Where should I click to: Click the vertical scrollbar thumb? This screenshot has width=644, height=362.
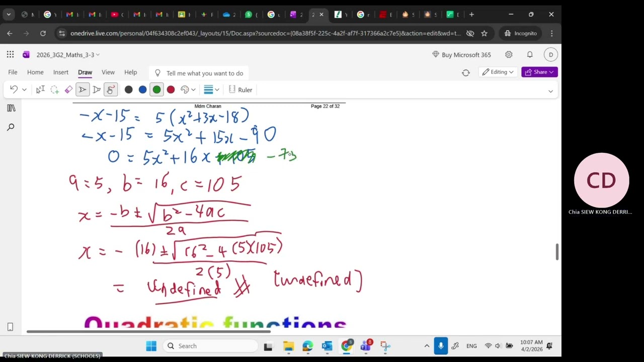coord(557,252)
